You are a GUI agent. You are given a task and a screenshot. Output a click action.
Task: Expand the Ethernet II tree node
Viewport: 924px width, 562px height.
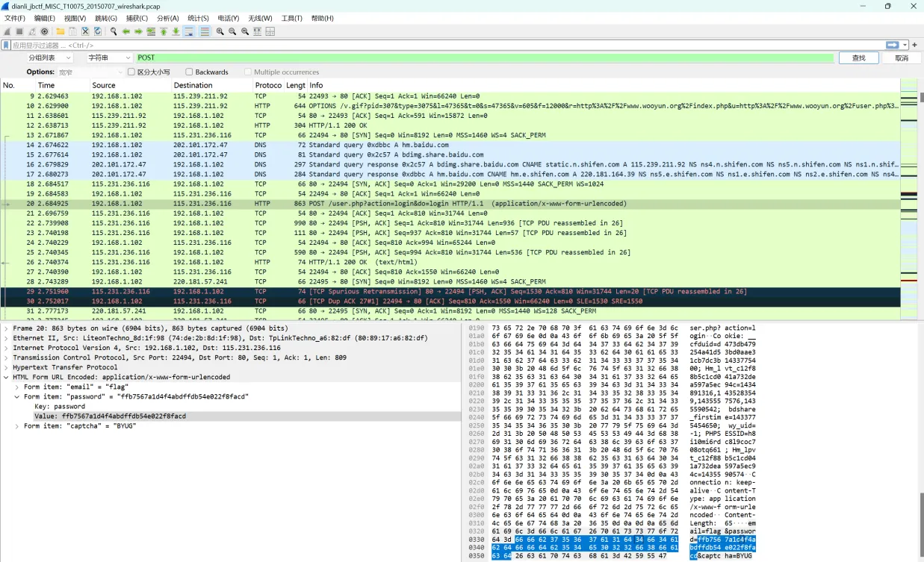[6, 338]
